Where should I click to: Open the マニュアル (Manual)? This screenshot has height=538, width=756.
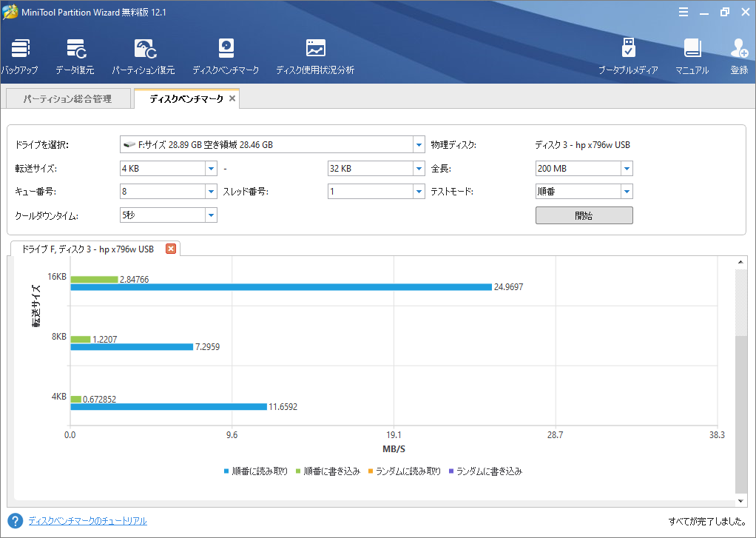pos(692,56)
